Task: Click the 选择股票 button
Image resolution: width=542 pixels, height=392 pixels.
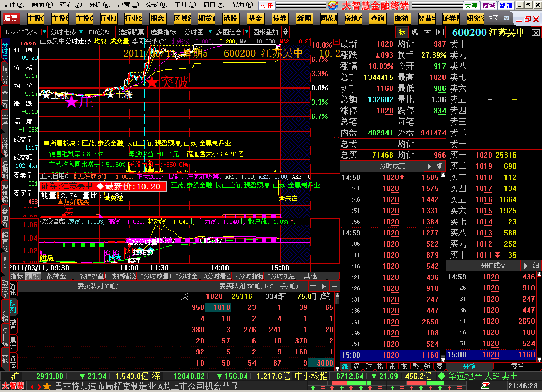Action: coord(131,32)
